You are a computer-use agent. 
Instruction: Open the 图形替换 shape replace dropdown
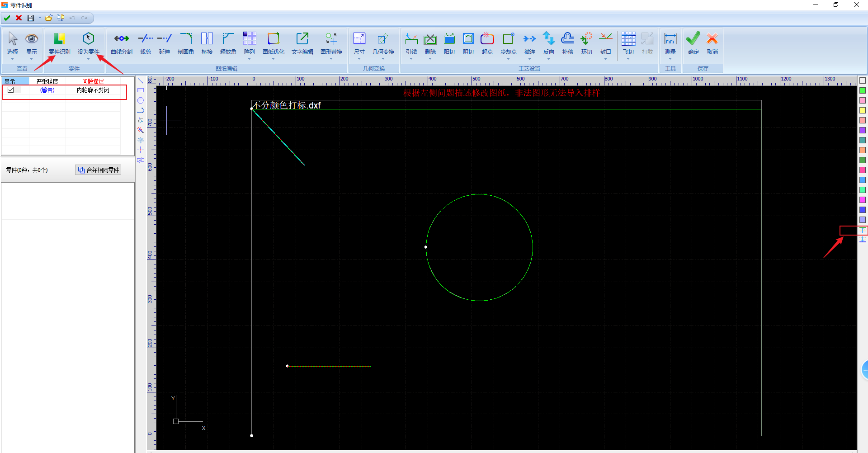point(331,59)
